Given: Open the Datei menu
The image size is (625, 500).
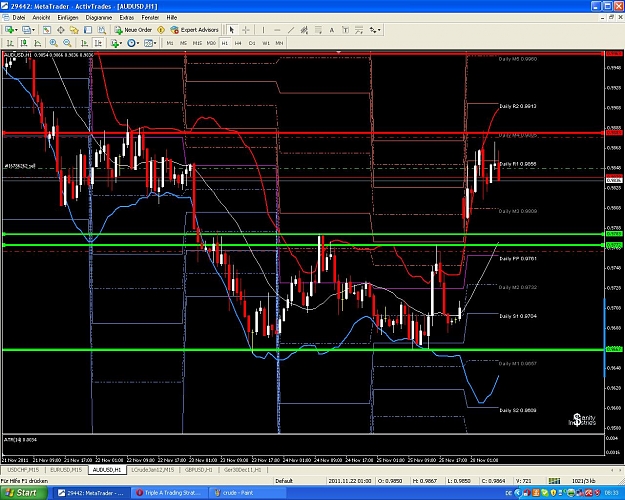Looking at the screenshot, I should click(19, 18).
